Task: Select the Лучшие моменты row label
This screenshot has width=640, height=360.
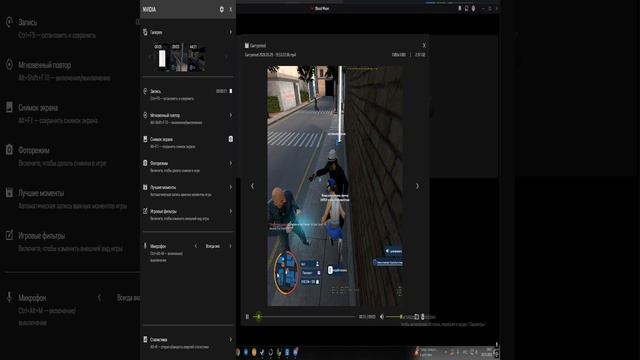Action: point(163,187)
